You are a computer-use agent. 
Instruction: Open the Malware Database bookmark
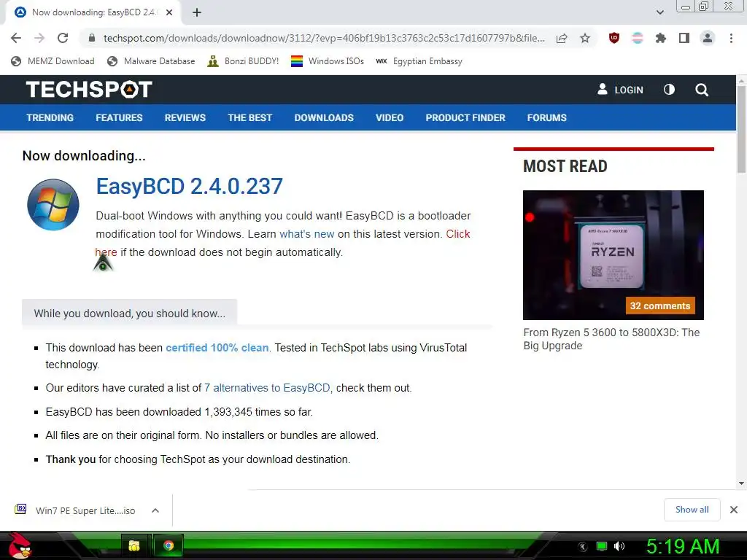click(x=151, y=61)
